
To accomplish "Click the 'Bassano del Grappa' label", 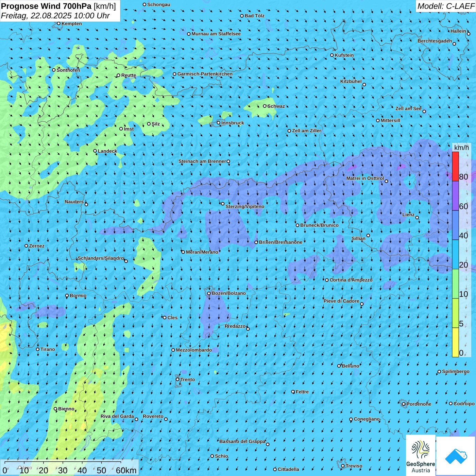I will tap(242, 441).
